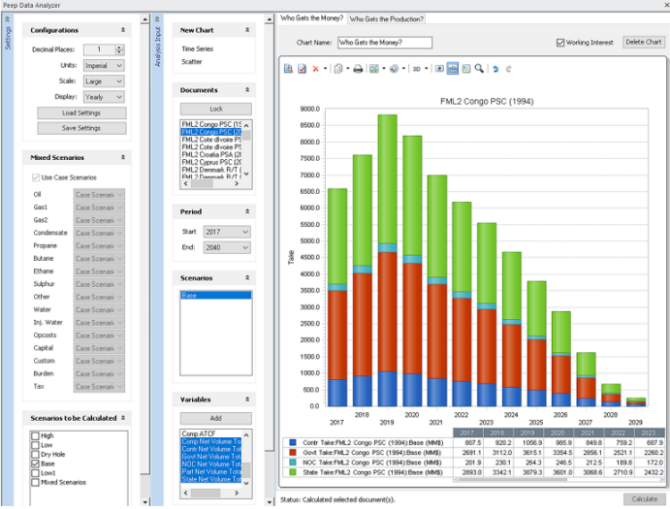
Task: Click the blue Contr Take legend swatch
Action: pos(293,442)
